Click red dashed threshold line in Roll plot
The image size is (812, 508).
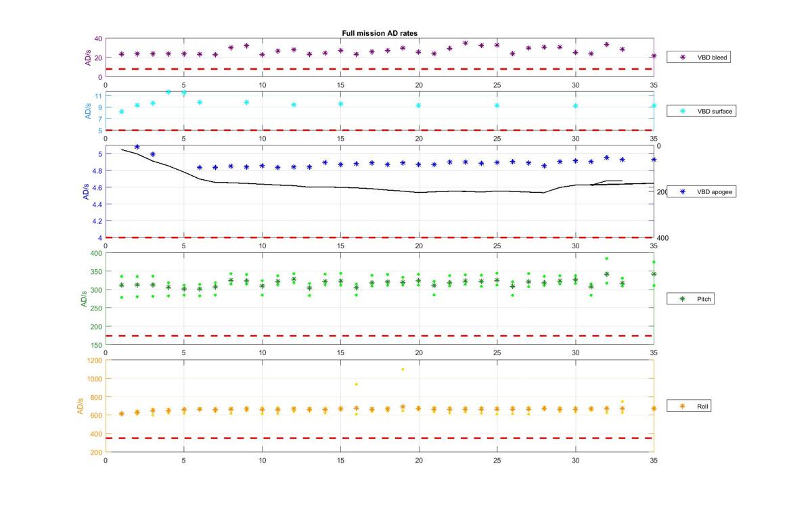coord(380,438)
